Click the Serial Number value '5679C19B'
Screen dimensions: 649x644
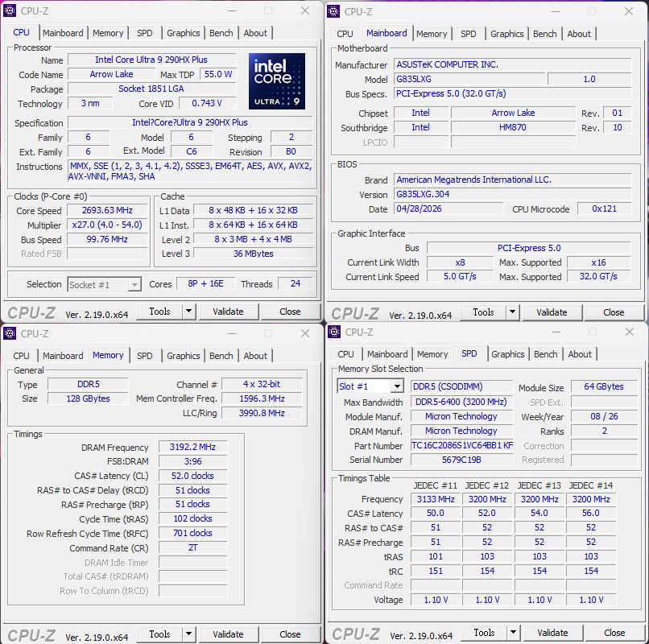462,460
